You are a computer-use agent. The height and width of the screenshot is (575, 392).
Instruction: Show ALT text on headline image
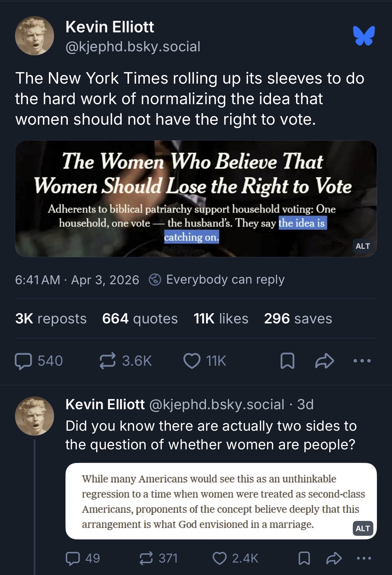(x=363, y=246)
